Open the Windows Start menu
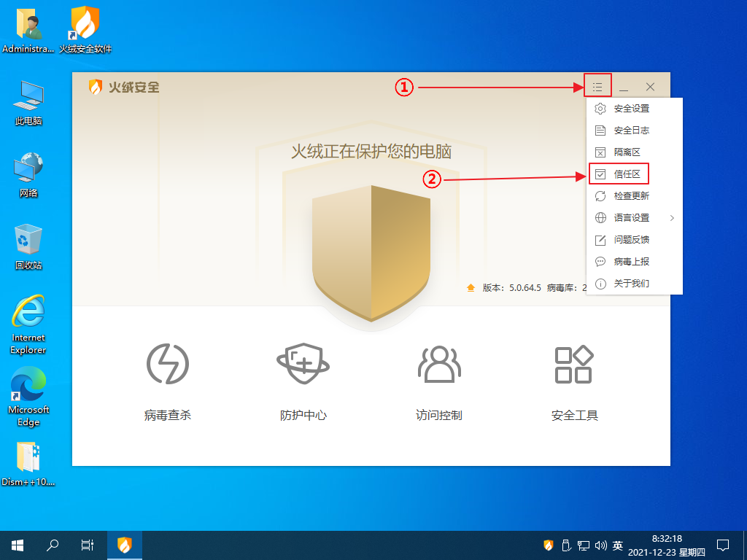Image resolution: width=747 pixels, height=560 pixels. pos(18,545)
